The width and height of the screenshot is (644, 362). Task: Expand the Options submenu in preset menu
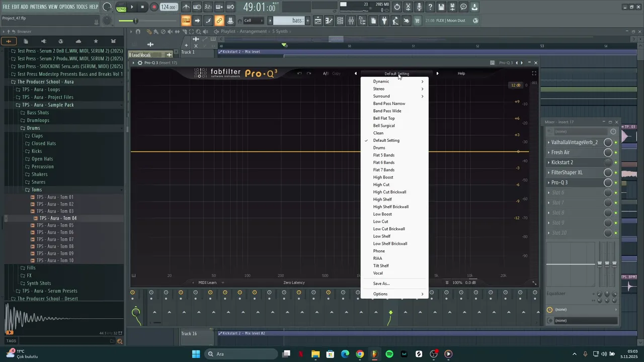pyautogui.click(x=394, y=294)
